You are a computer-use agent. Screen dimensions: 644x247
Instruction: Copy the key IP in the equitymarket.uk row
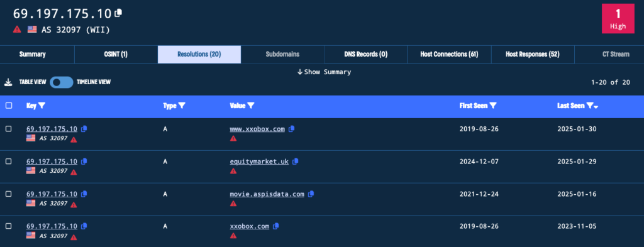84,162
